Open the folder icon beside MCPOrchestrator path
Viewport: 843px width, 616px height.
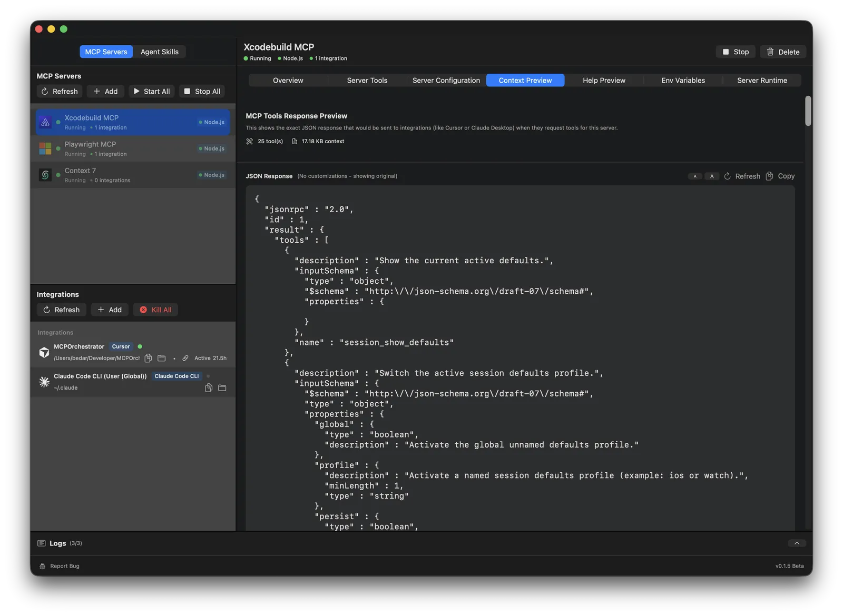(x=161, y=357)
